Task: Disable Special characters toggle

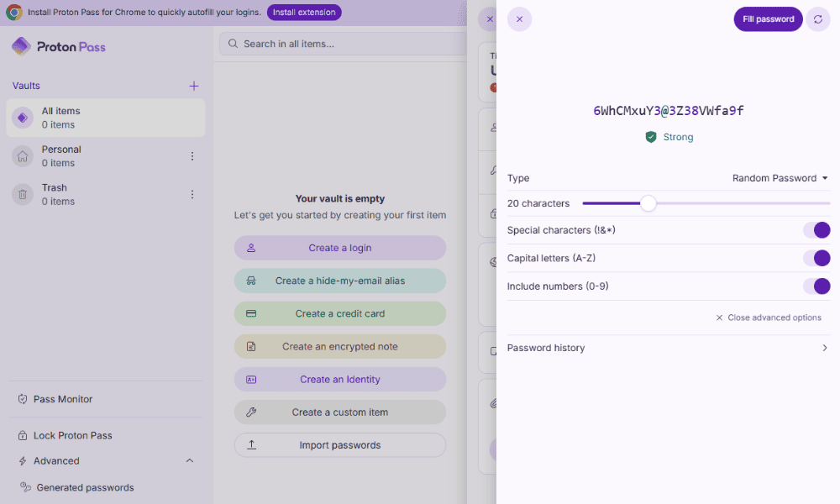Action: 816,230
